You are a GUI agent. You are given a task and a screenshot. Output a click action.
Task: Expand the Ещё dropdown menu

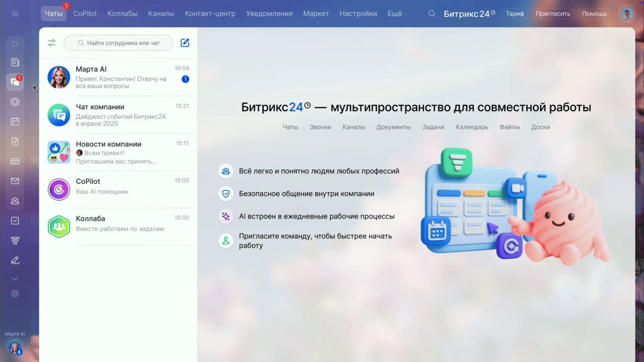397,14
